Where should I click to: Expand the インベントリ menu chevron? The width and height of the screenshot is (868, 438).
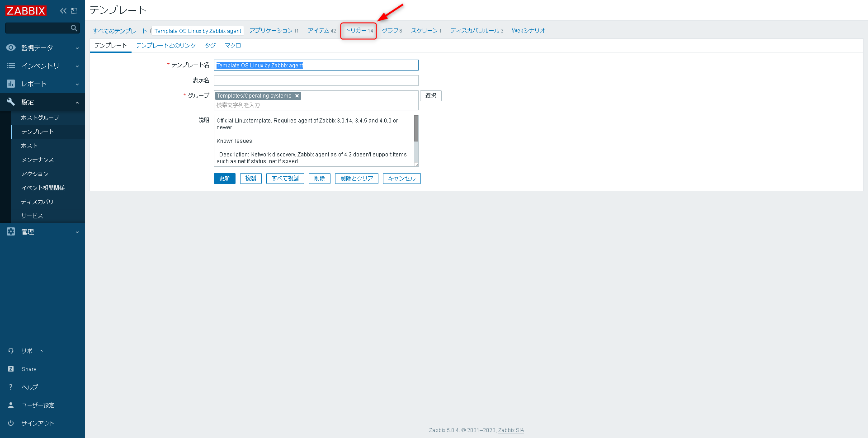pyautogui.click(x=77, y=66)
